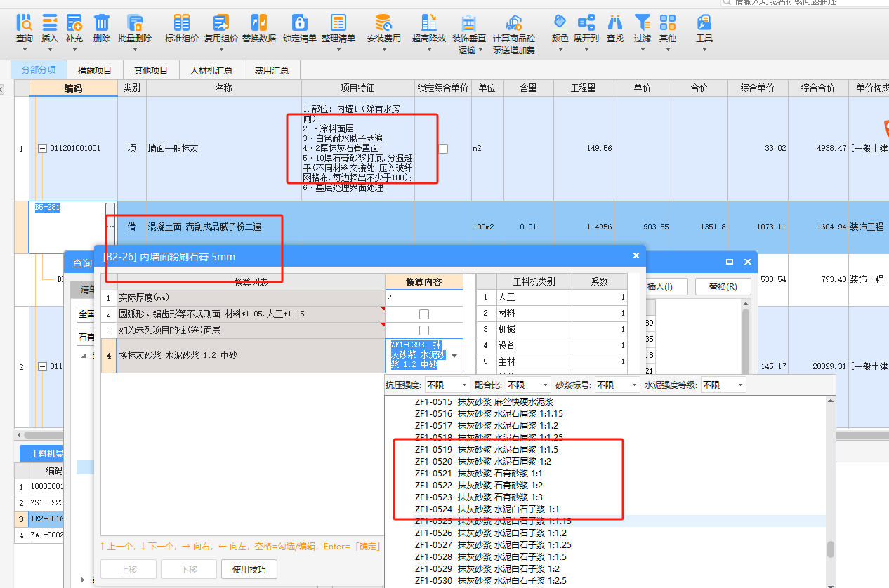
Task: Click the 实际厚度(mm) value field
Action: click(424, 298)
